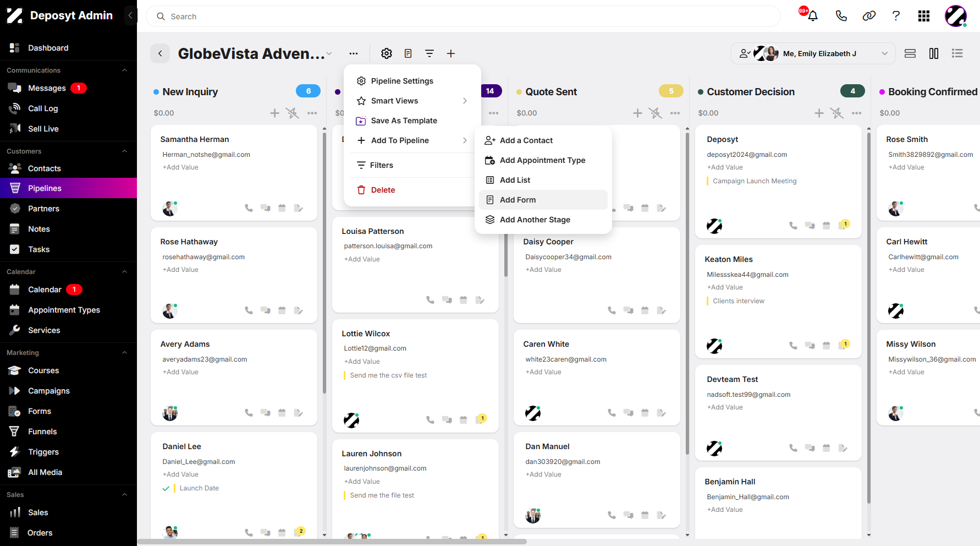The height and width of the screenshot is (546, 980).
Task: Click the sort filter lines icon
Action: click(430, 53)
